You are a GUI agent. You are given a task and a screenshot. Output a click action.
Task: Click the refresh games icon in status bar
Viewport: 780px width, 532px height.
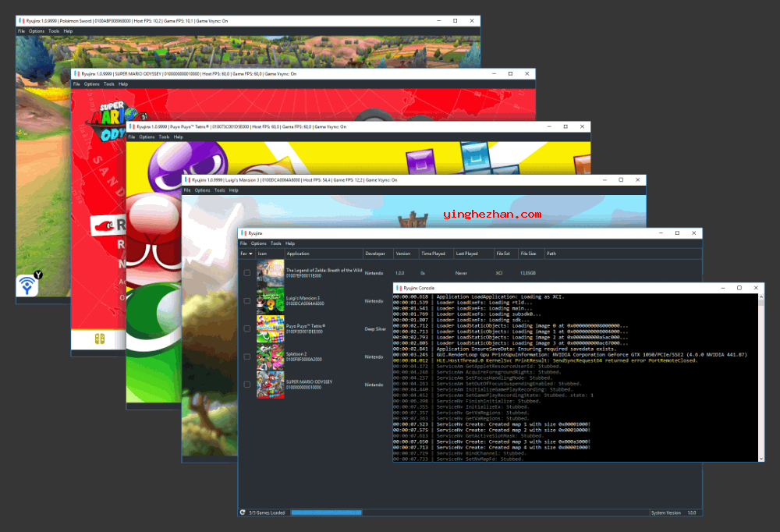(x=243, y=512)
